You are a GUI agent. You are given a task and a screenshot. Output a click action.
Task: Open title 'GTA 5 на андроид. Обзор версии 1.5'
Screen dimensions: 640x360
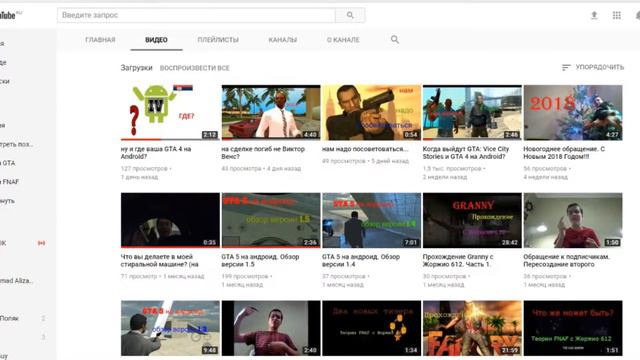tap(260, 260)
